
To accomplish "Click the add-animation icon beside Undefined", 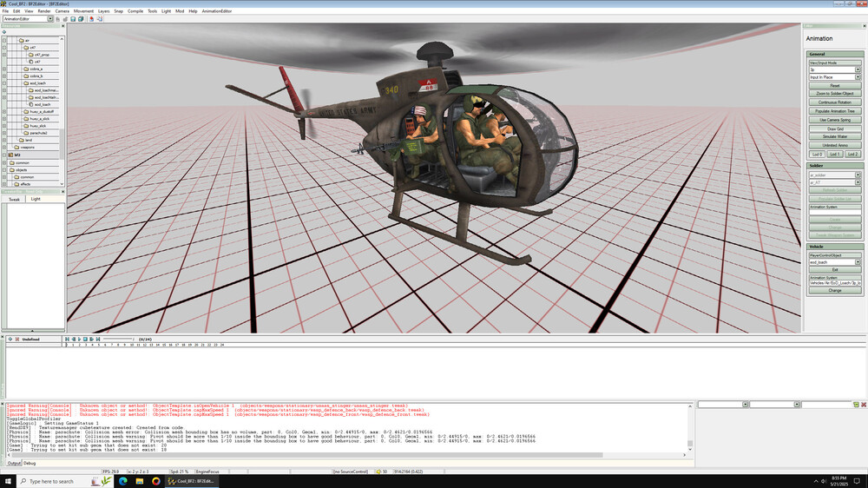I will tap(10, 339).
